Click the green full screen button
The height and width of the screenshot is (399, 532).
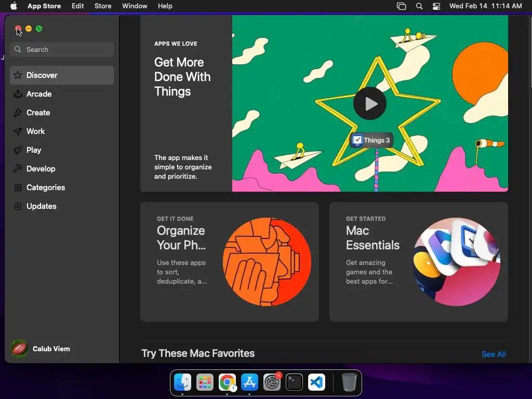pyautogui.click(x=39, y=29)
